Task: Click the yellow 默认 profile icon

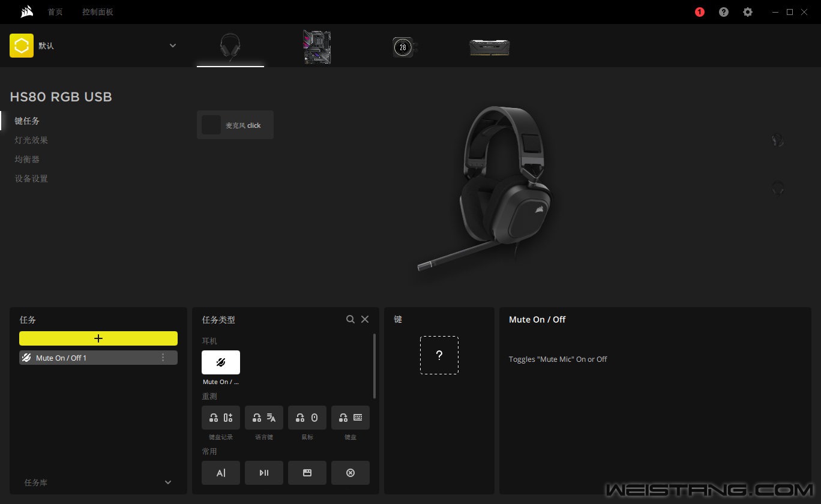Action: [x=22, y=46]
